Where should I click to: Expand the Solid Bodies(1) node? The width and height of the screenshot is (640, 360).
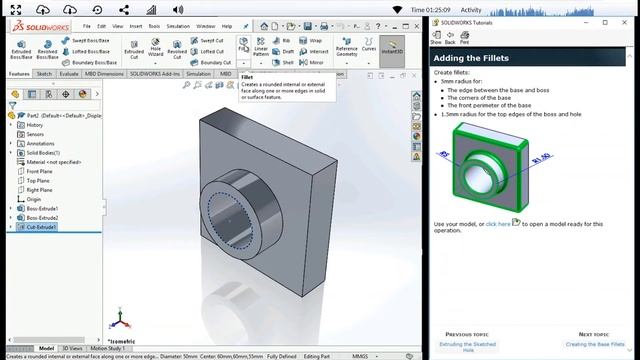pos(11,153)
